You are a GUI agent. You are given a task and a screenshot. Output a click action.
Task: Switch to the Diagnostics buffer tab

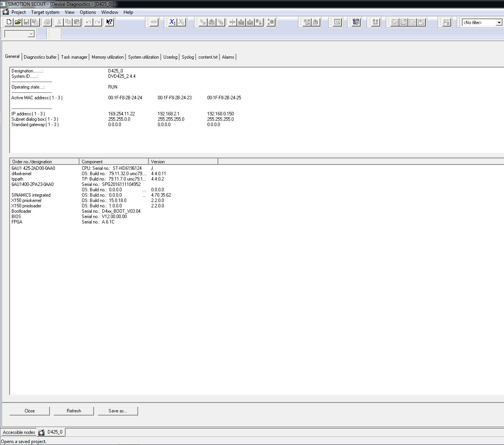pos(40,57)
